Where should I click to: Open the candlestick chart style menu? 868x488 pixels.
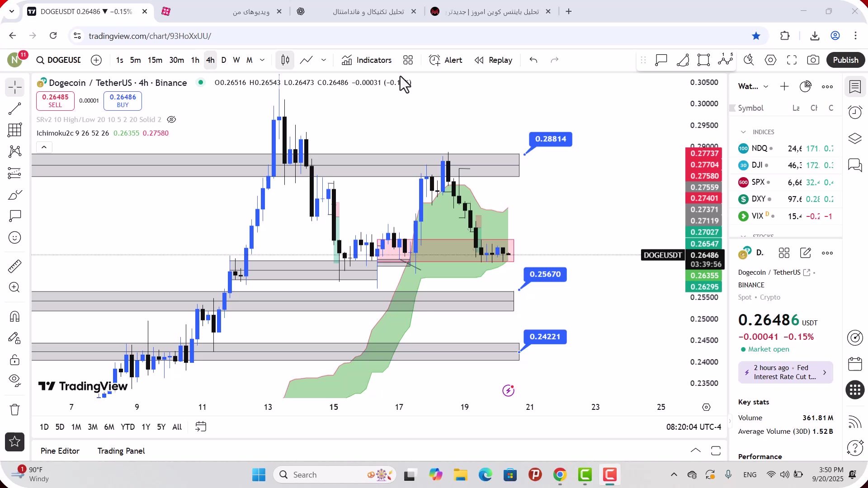tap(285, 60)
